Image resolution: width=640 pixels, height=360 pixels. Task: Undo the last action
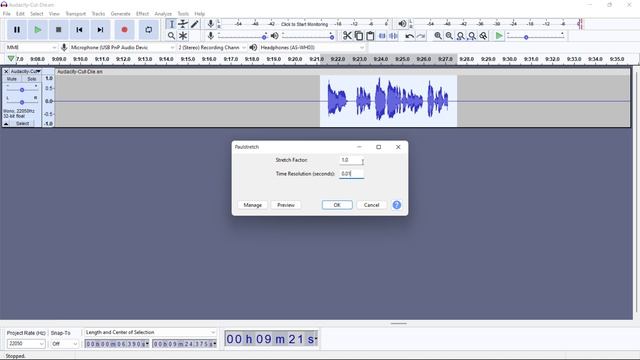pos(409,36)
